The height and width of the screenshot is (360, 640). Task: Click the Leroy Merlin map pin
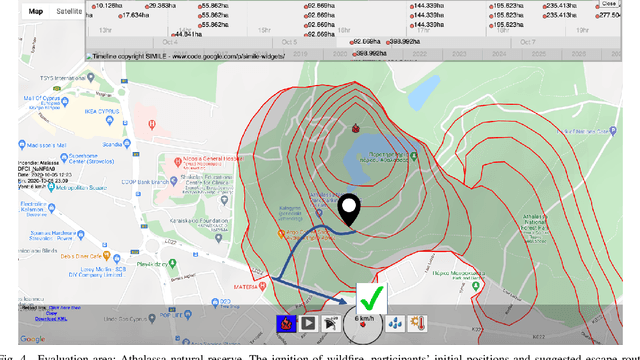pos(117,258)
